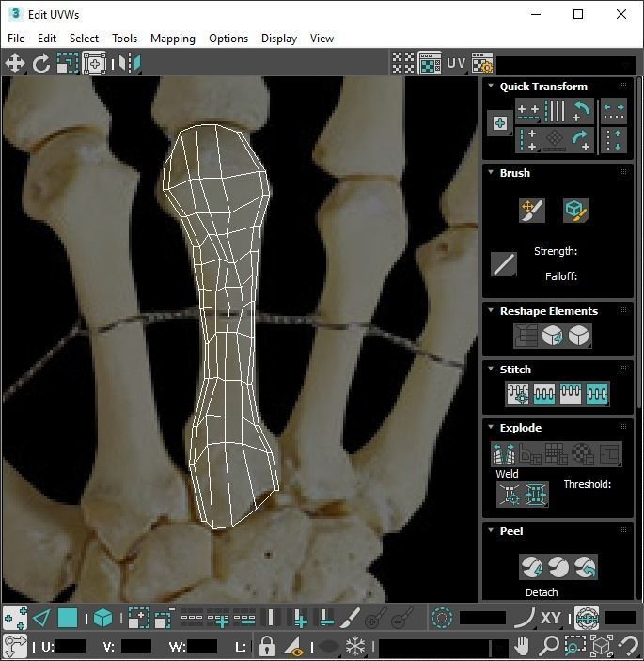Click the Mirror Horizontal icon
This screenshot has height=661, width=644.
click(x=130, y=64)
